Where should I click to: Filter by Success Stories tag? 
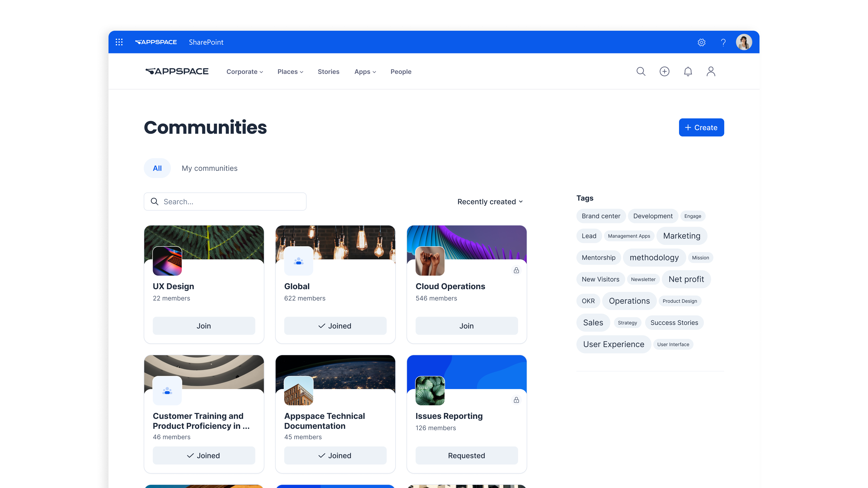pos(674,322)
